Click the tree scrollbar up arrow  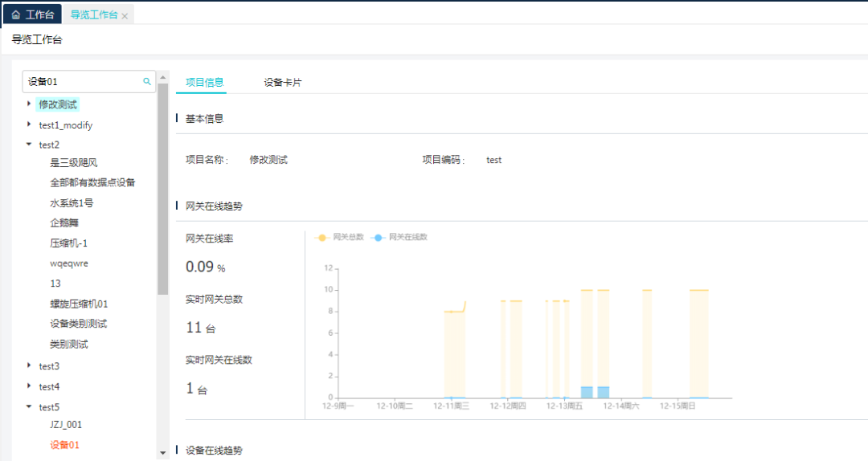[x=163, y=78]
